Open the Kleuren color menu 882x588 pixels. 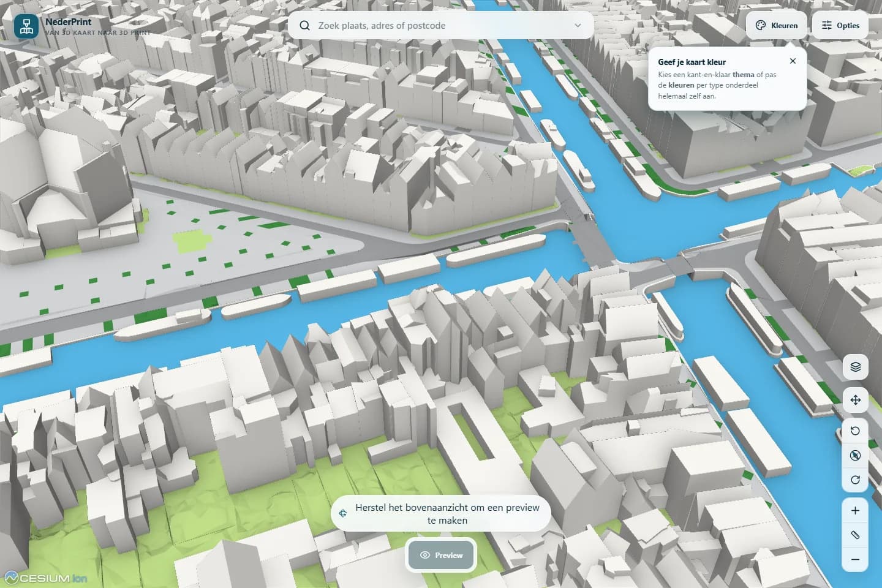(776, 26)
